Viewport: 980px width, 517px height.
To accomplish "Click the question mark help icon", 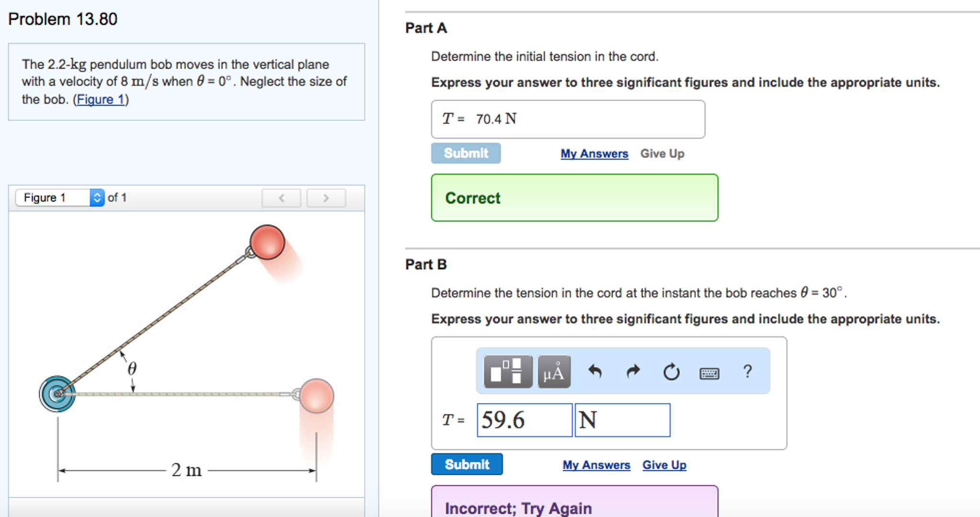I will tap(747, 371).
